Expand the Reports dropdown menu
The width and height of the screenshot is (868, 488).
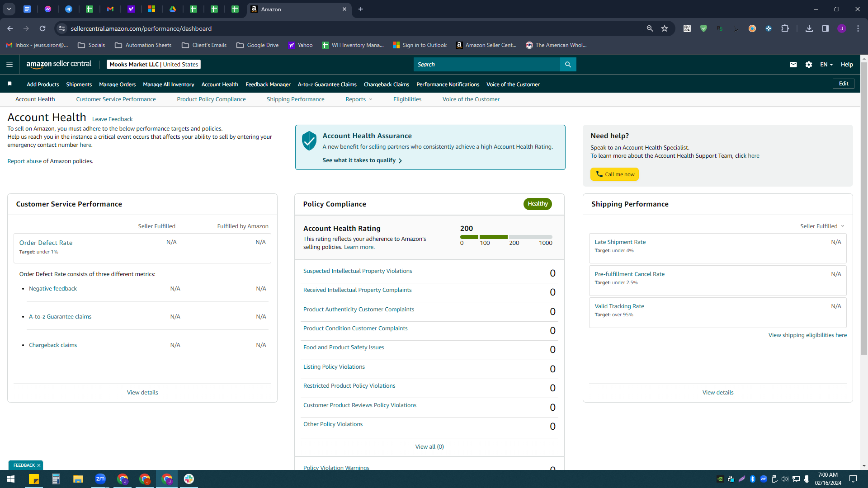[359, 99]
